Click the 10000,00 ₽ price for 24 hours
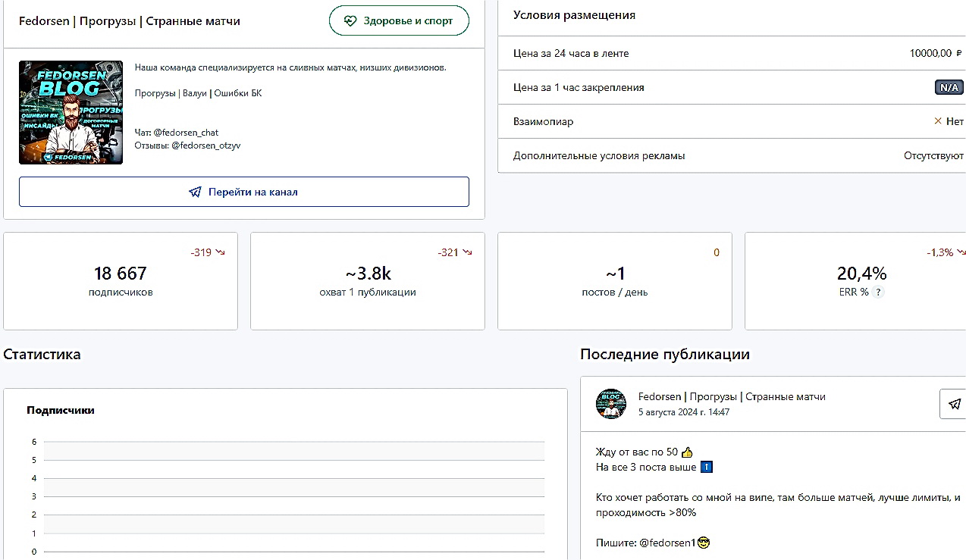Image resolution: width=966 pixels, height=560 pixels. 935,54
